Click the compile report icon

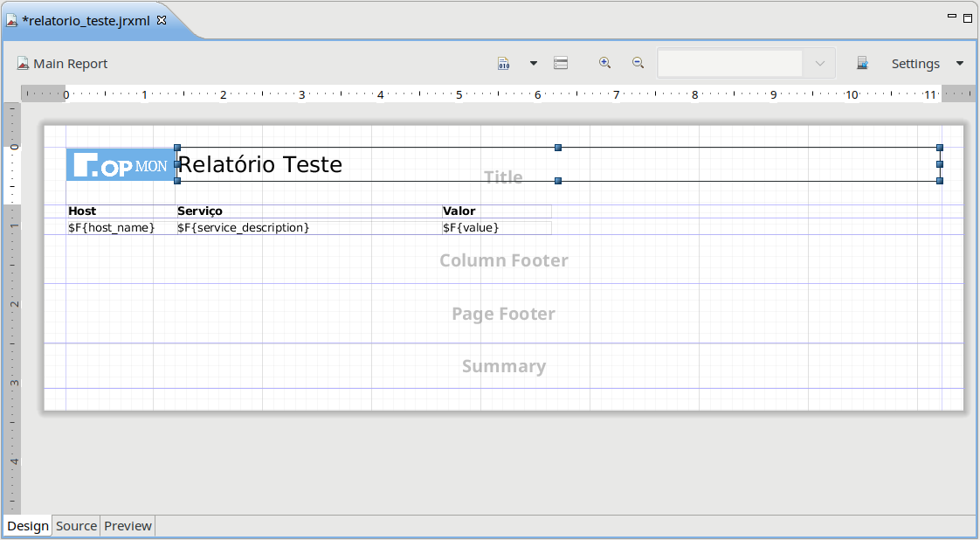[504, 64]
